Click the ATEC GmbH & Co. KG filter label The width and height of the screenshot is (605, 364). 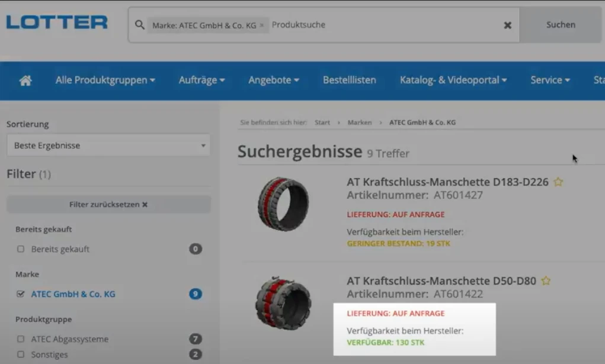[x=73, y=294]
